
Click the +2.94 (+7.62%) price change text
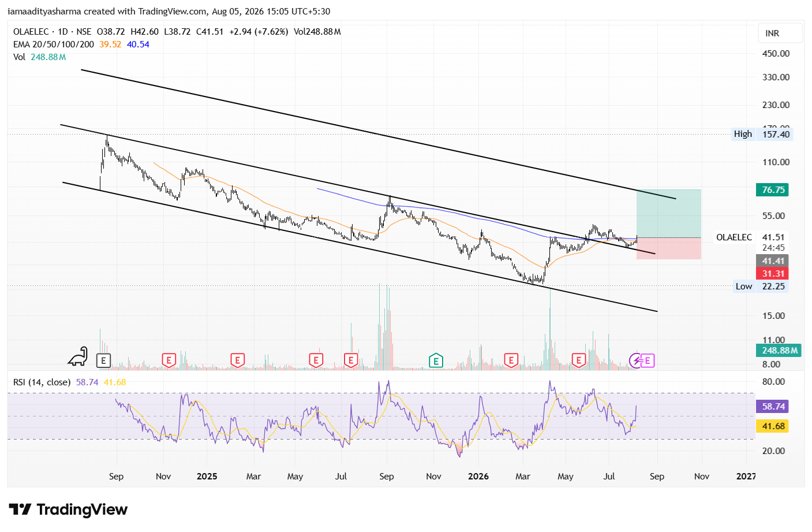[259, 32]
